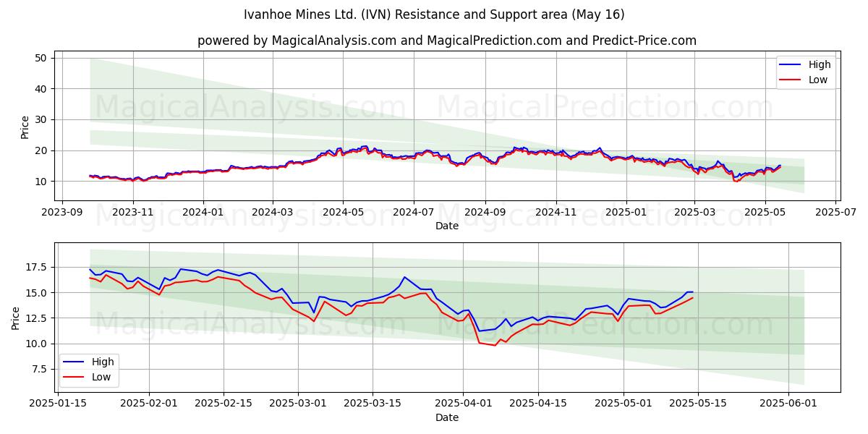Click the '2024-05' tick label
The image size is (868, 434).
tap(343, 212)
